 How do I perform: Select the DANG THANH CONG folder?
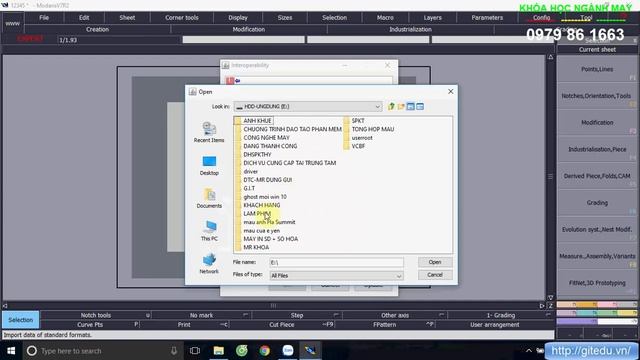tap(270, 146)
